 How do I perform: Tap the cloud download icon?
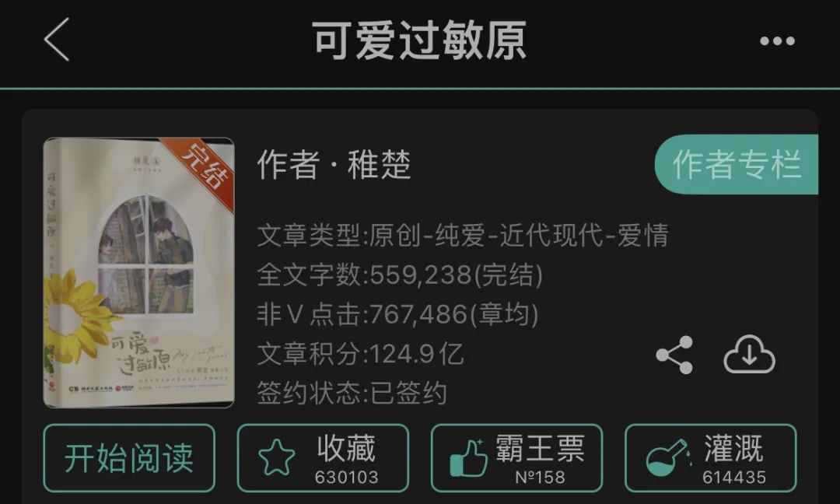tap(749, 355)
